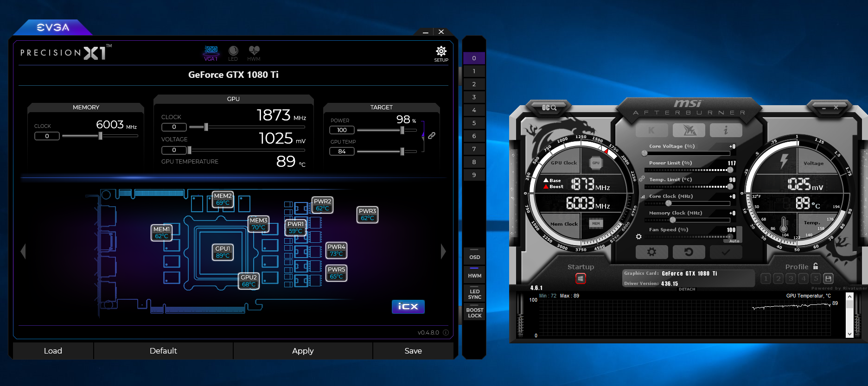Viewport: 868px width, 386px height.
Task: Click the MEM3 70°C sensor label
Action: pos(258,224)
